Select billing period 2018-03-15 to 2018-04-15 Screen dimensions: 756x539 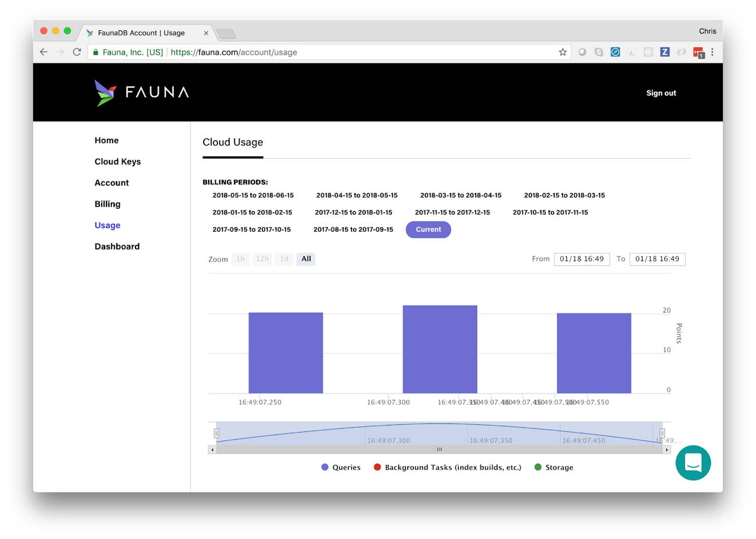coord(461,195)
